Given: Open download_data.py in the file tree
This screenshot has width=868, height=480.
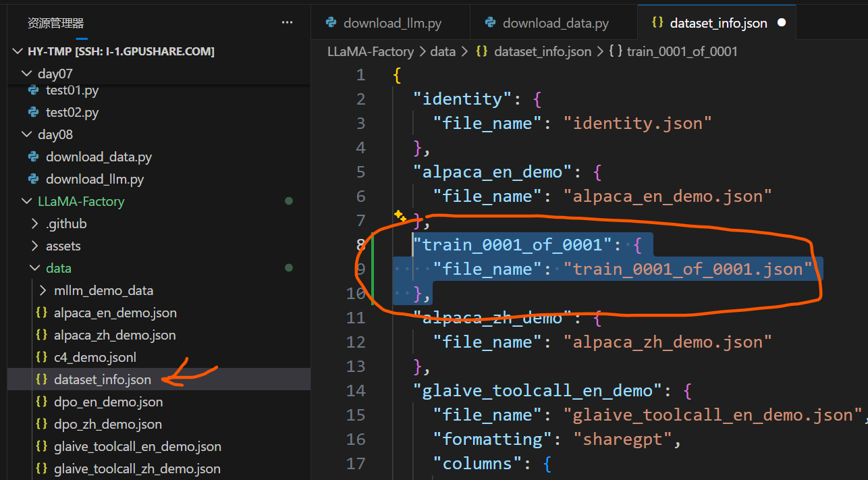Looking at the screenshot, I should pos(99,157).
